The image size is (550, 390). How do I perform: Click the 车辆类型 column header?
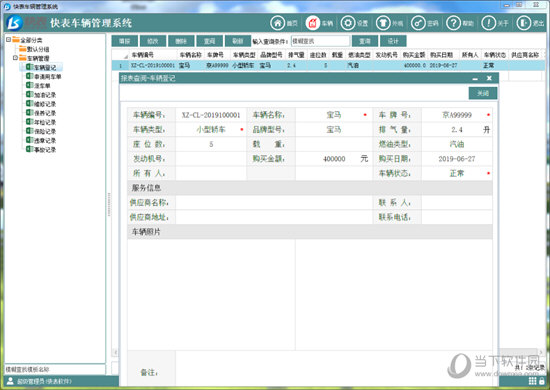pyautogui.click(x=244, y=55)
